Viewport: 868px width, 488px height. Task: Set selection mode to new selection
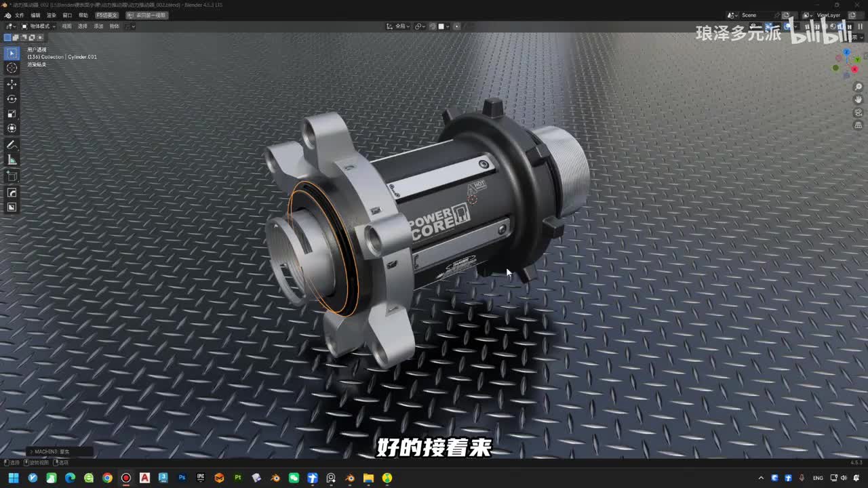tap(7, 37)
